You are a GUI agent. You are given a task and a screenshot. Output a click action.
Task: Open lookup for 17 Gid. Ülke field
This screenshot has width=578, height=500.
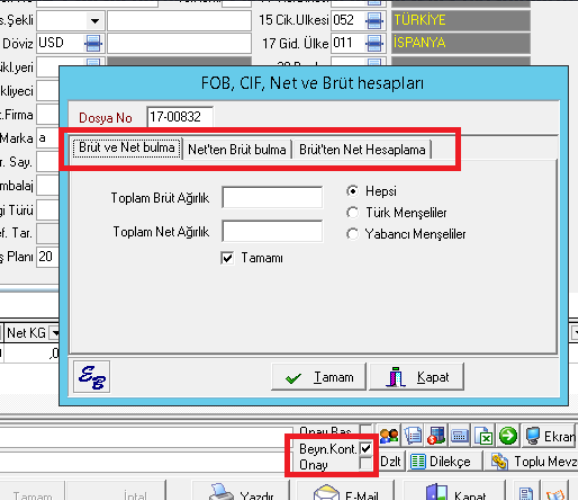(x=375, y=43)
